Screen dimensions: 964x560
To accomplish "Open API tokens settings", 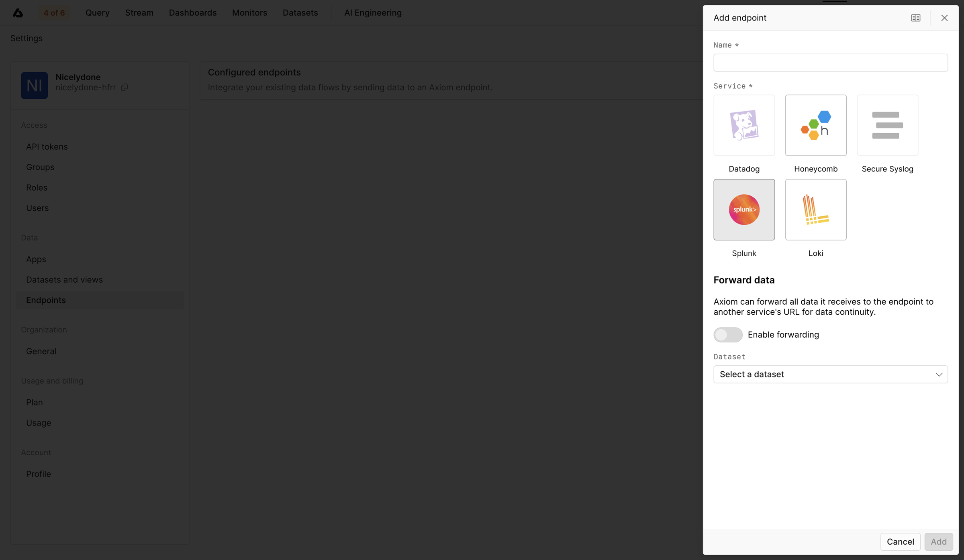I will [x=47, y=147].
